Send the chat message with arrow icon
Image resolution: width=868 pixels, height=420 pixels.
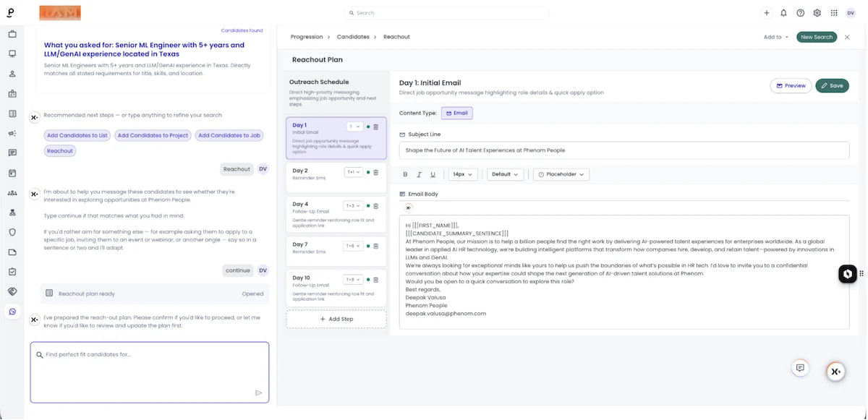coord(258,393)
